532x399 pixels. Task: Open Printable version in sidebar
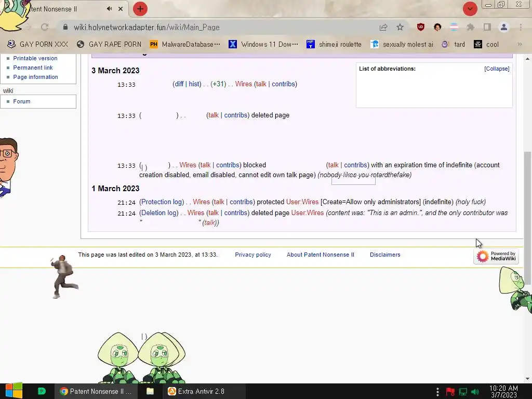tap(35, 58)
